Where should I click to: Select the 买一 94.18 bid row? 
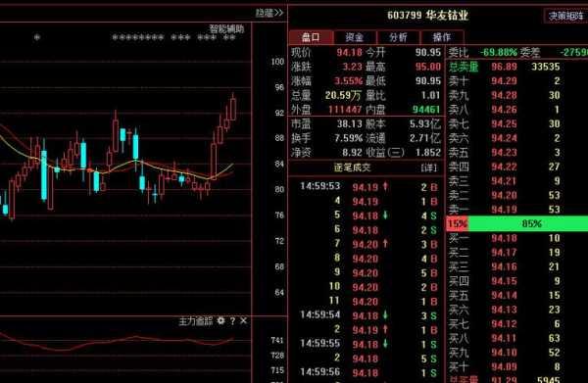coord(516,238)
